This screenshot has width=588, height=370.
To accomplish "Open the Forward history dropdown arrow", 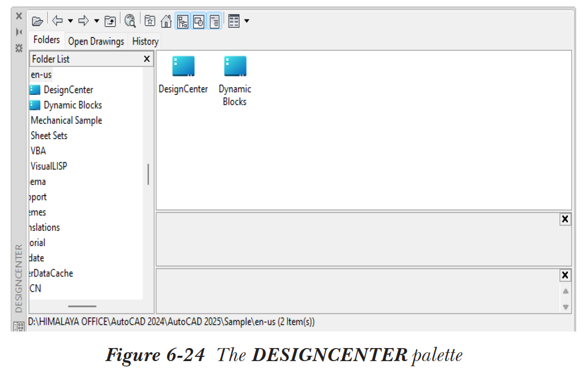I will click(97, 21).
